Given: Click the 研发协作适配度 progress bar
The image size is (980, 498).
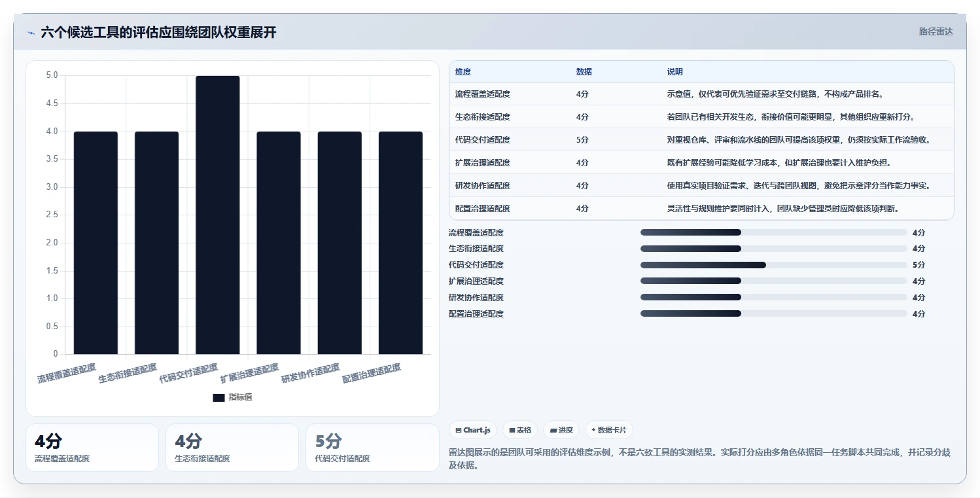Looking at the screenshot, I should pos(774,298).
